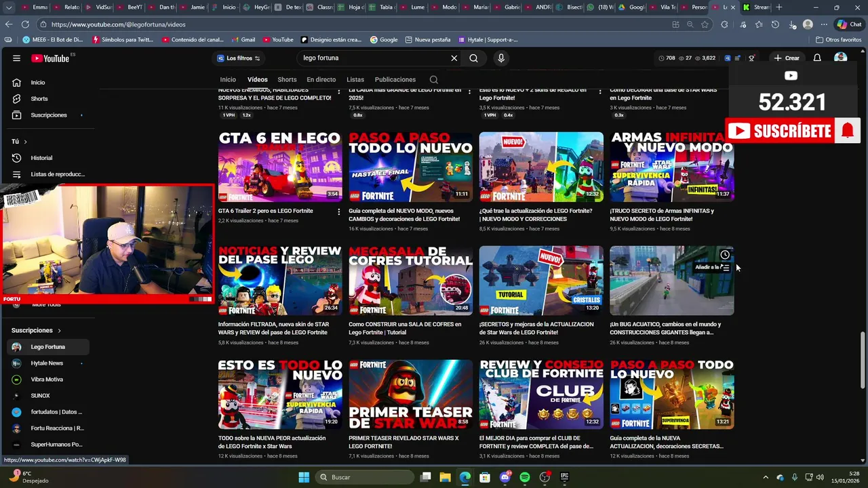Open the YouTube account avatar menu
Screen dimensions: 868x488
840,58
